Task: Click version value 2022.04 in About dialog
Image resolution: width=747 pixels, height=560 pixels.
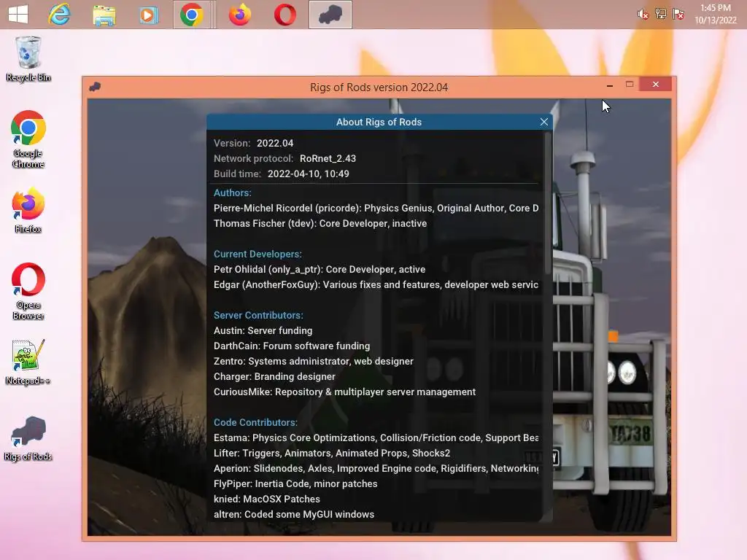Action: 275,144
